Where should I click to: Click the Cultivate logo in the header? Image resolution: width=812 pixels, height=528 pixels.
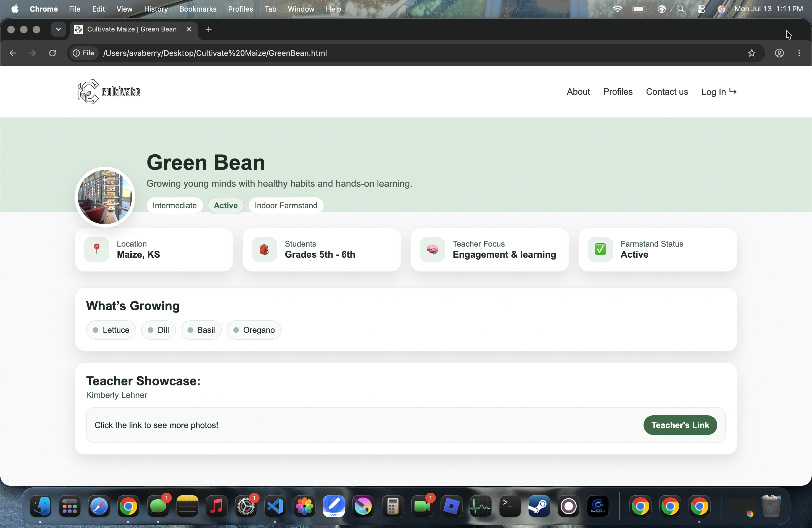point(109,91)
